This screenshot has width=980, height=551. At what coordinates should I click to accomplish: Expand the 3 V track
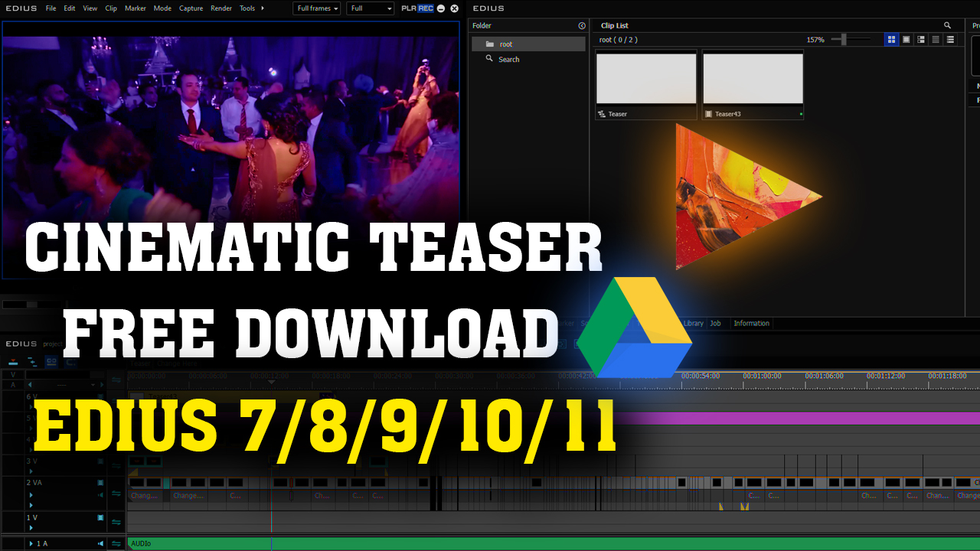point(31,471)
